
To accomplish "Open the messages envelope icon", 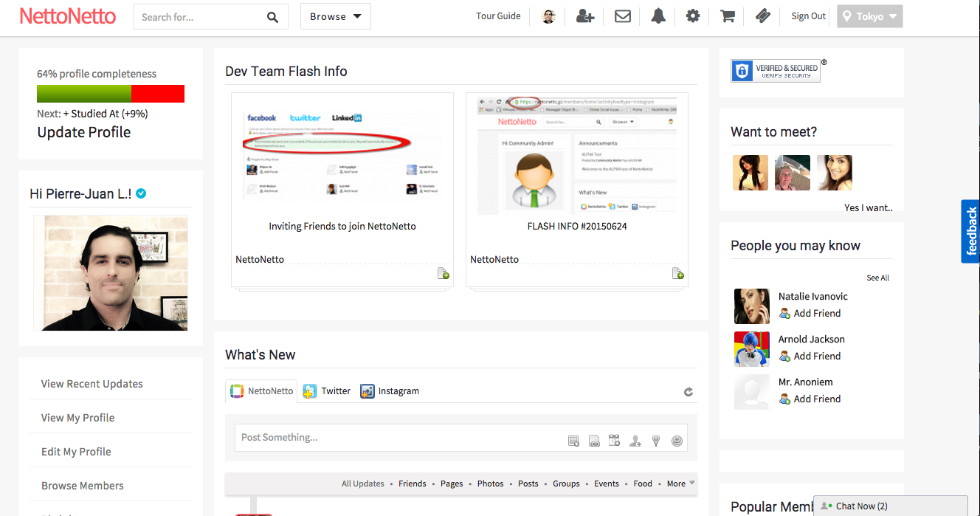I will (623, 16).
